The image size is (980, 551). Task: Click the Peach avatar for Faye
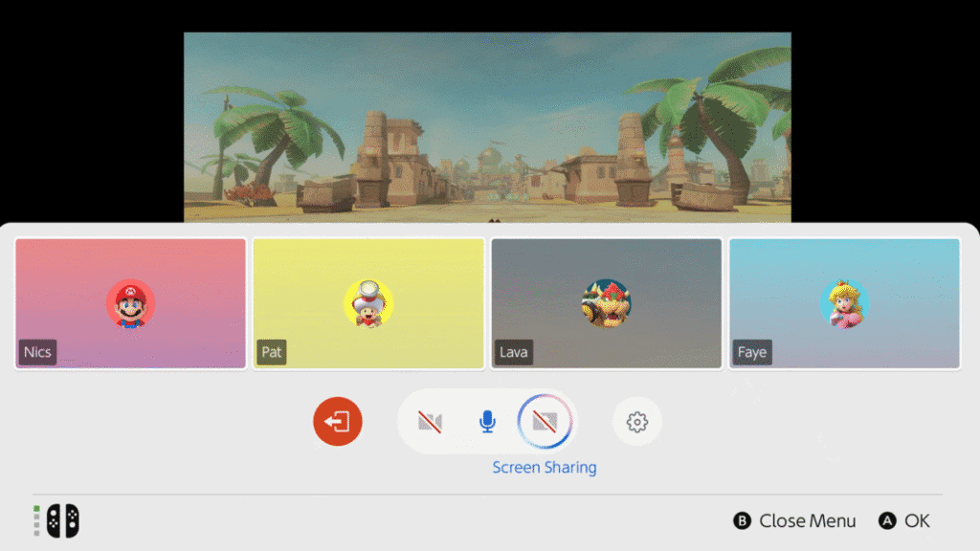[844, 303]
